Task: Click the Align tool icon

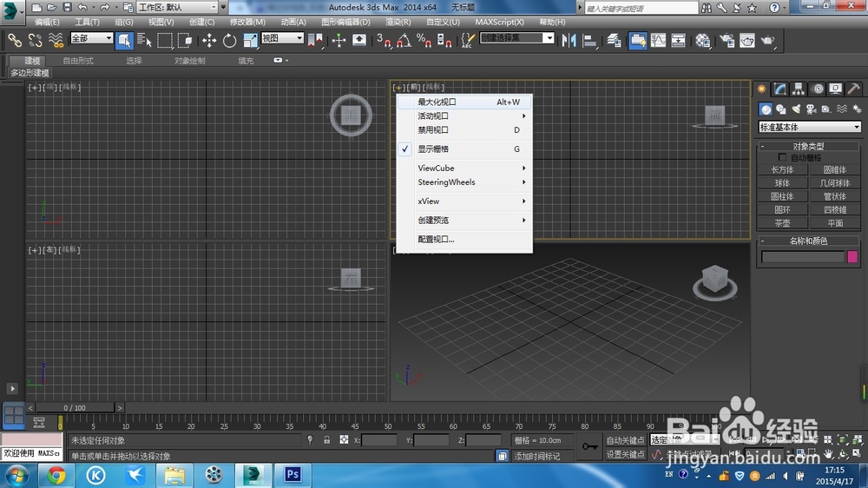Action: coord(590,41)
